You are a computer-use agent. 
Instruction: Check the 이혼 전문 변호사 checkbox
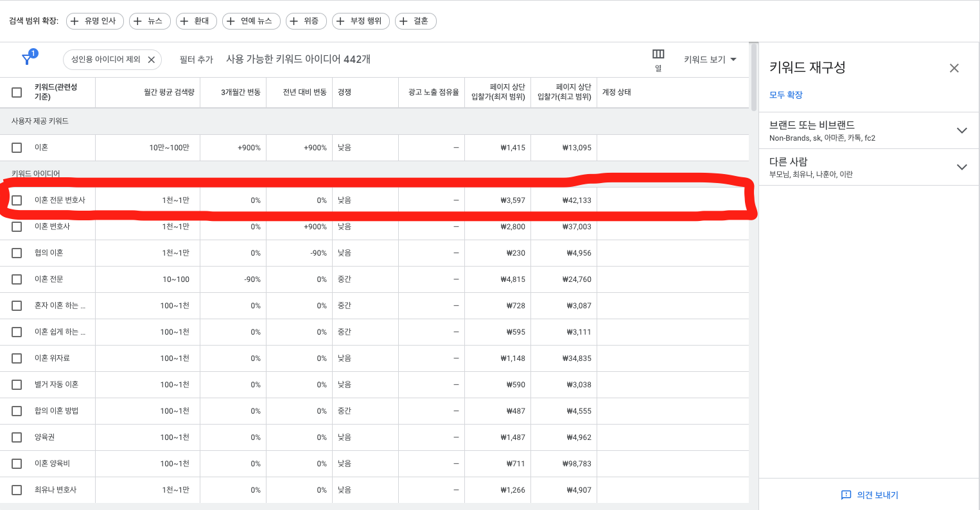pyautogui.click(x=17, y=200)
